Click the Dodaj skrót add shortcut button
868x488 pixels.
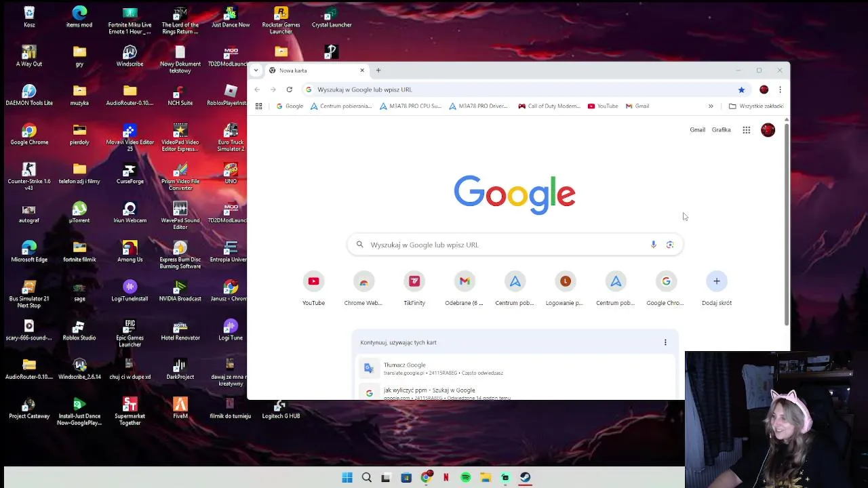click(717, 289)
